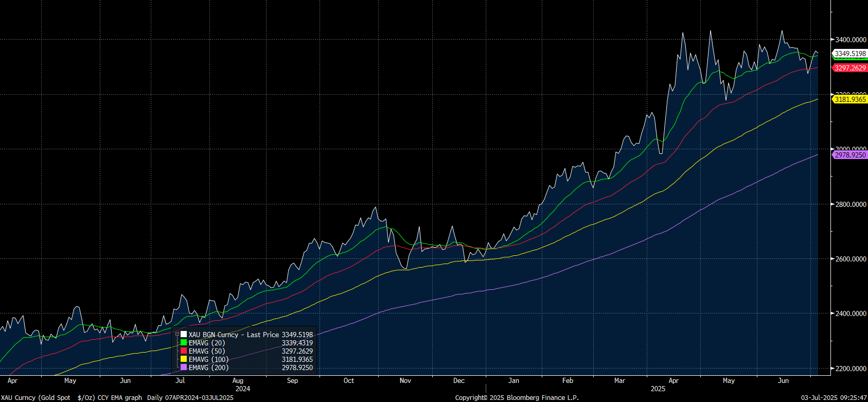Collapse the legend tree with minus box
The width and height of the screenshot is (868, 402).
coord(178,335)
